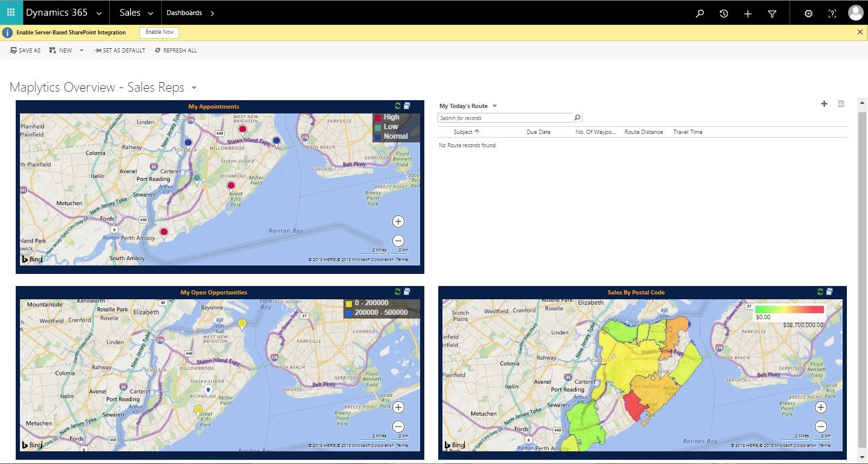Open the user profile avatar
The image size is (868, 464).
(x=855, y=13)
